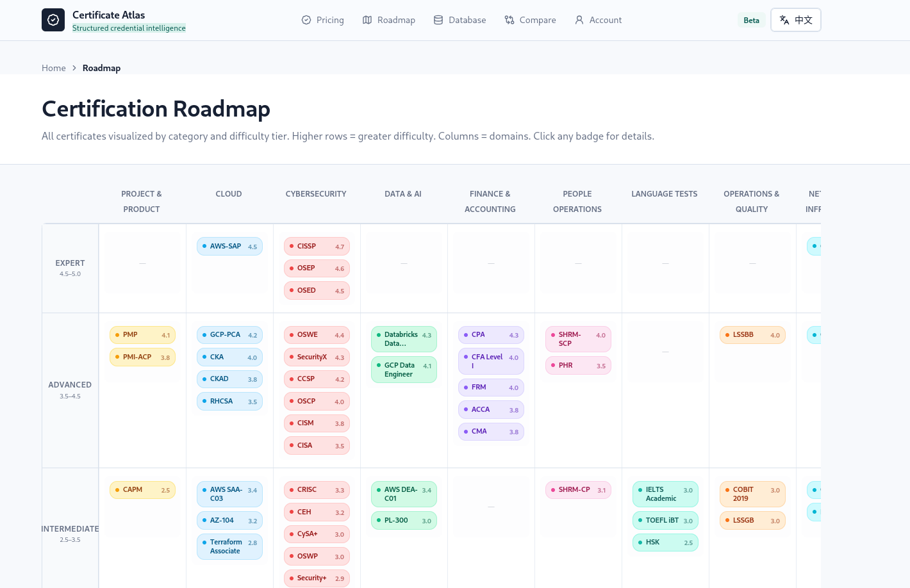This screenshot has height=588, width=910.
Task: Open the TOEFL iBT badge
Action: 665,521
